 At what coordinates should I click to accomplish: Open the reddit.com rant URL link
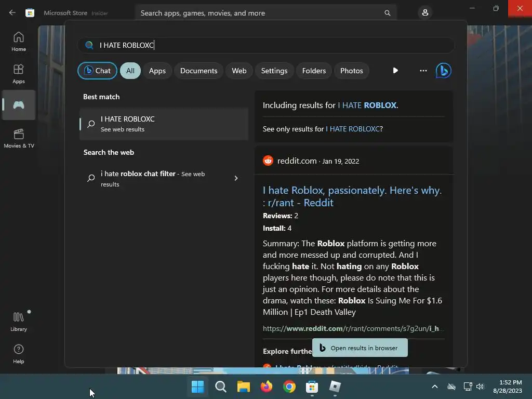(353, 328)
